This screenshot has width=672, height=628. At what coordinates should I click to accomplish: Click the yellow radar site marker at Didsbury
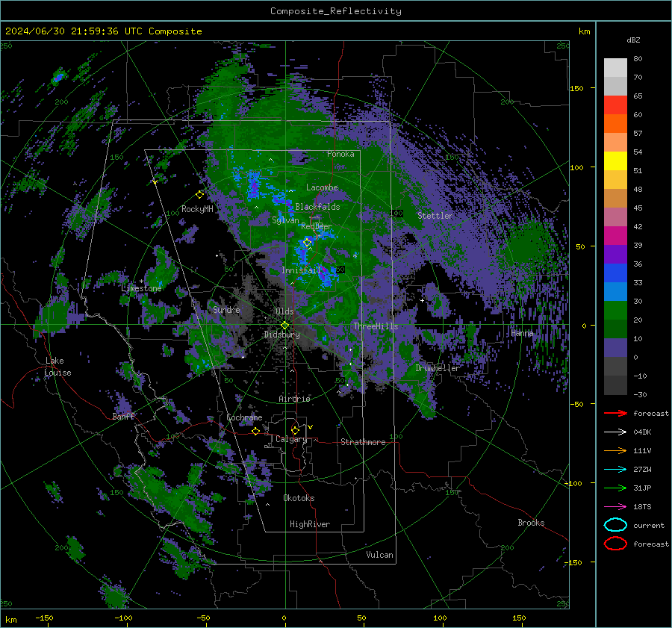[284, 326]
